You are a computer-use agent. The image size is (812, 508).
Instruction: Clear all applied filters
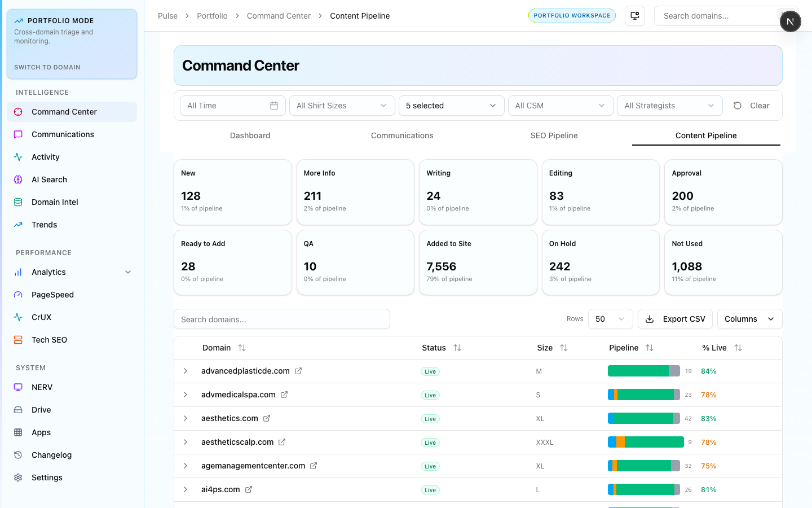(752, 106)
